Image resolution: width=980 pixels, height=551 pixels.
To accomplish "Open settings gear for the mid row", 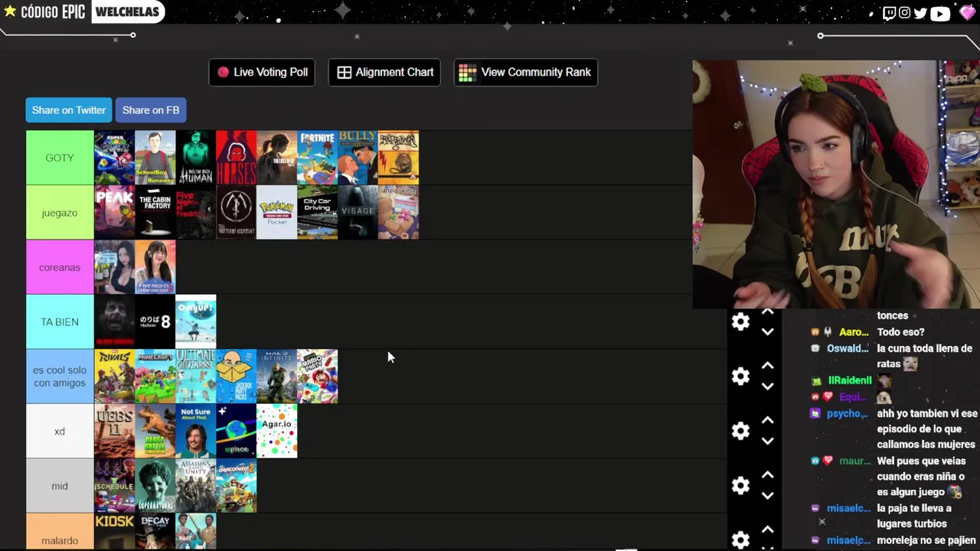I will point(740,486).
